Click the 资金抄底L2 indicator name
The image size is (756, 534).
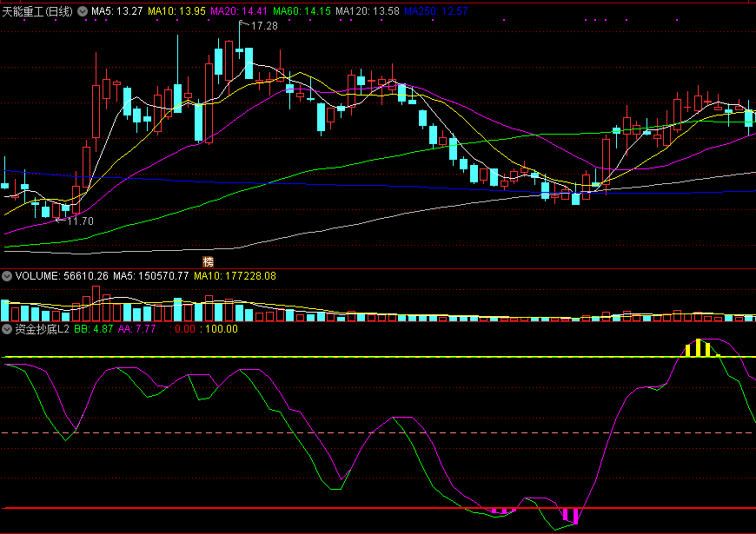point(43,329)
